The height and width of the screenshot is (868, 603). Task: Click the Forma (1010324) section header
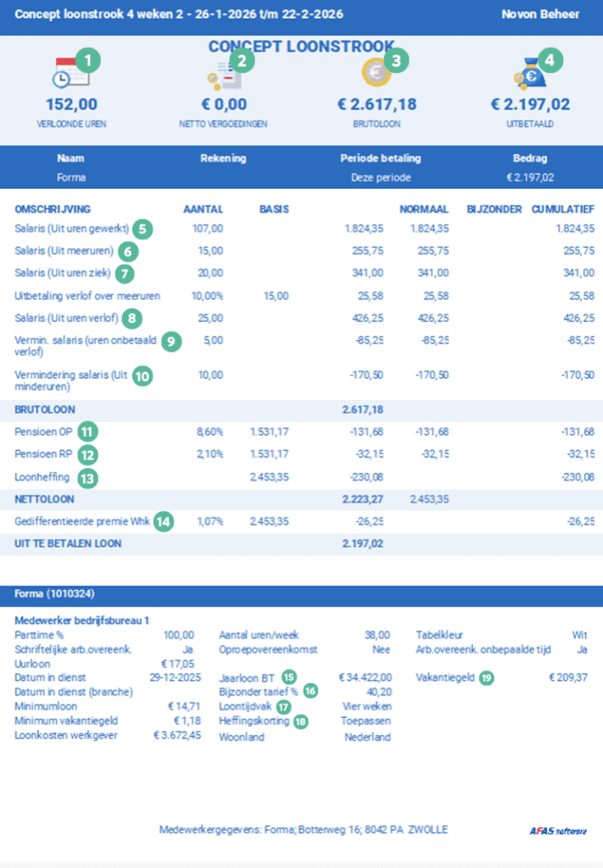pyautogui.click(x=53, y=596)
